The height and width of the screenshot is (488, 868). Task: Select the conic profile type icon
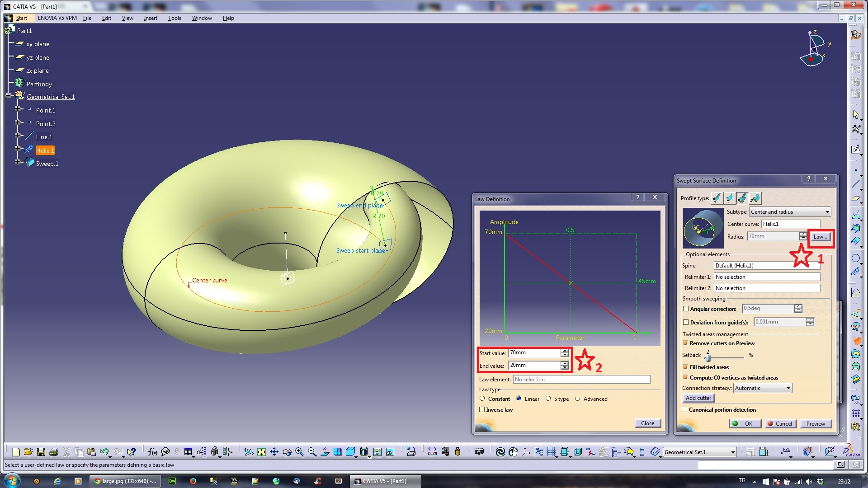(755, 198)
